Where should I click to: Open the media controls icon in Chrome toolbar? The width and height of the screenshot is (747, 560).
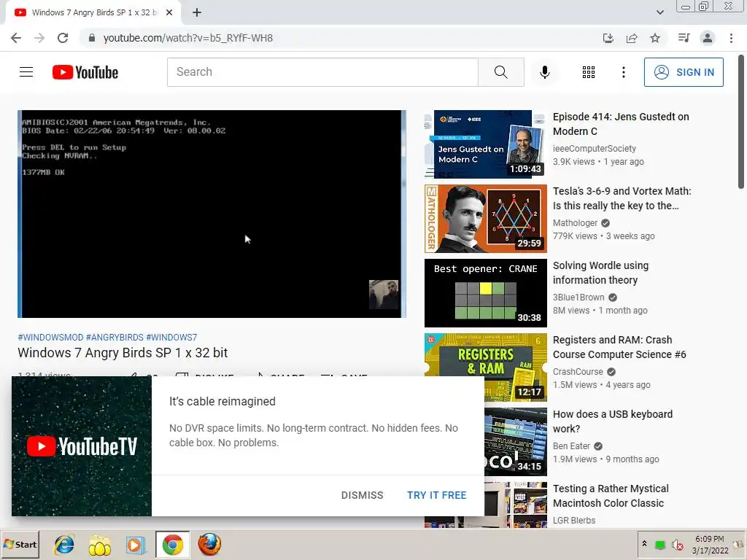pos(684,38)
